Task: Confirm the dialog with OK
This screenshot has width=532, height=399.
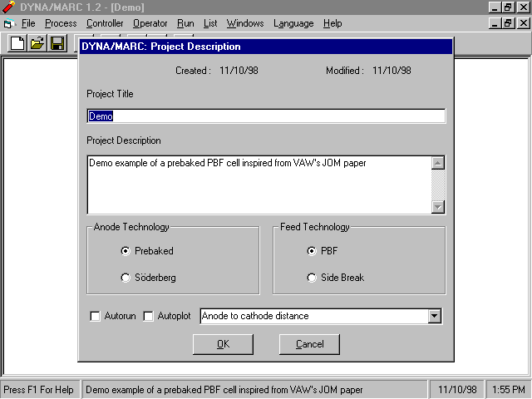Action: pyautogui.click(x=223, y=344)
